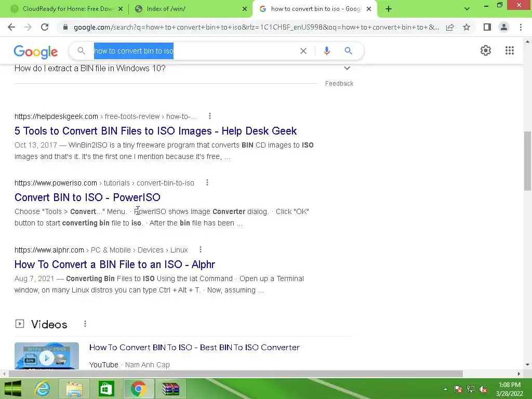Show hidden system tray icons arrow
The height and width of the screenshot is (399, 532).
(x=445, y=389)
